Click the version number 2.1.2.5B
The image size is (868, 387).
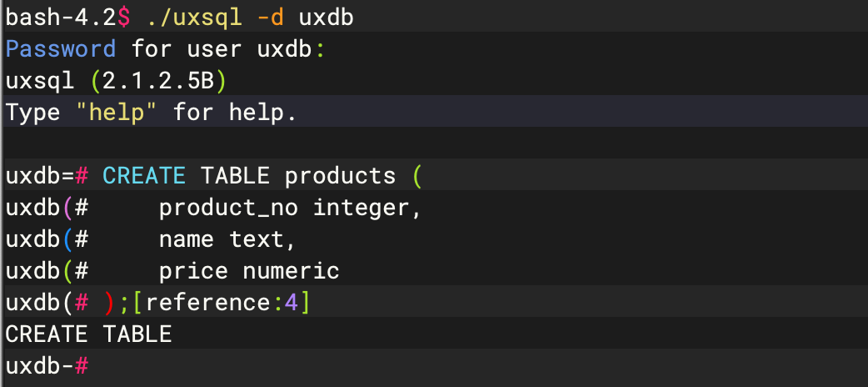[x=157, y=81]
